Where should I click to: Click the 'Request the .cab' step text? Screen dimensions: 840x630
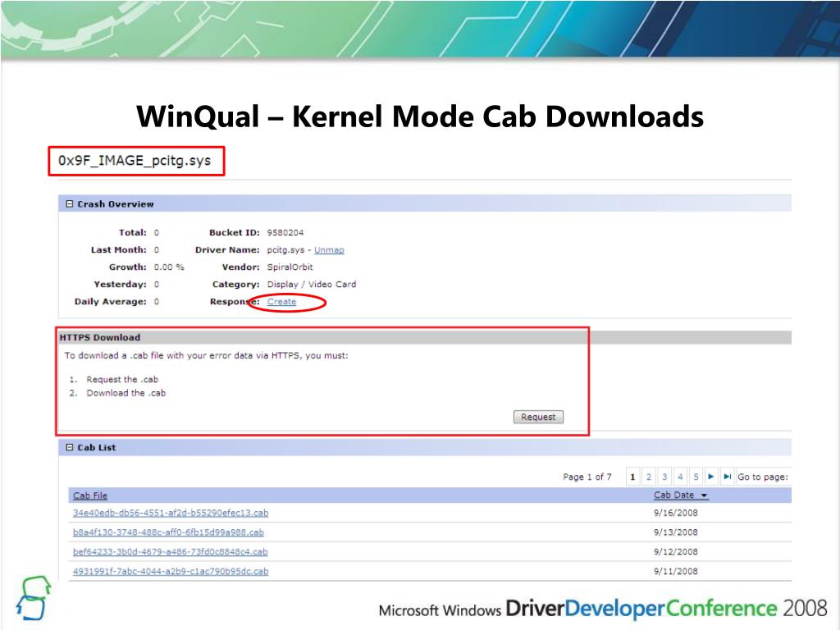(122, 379)
